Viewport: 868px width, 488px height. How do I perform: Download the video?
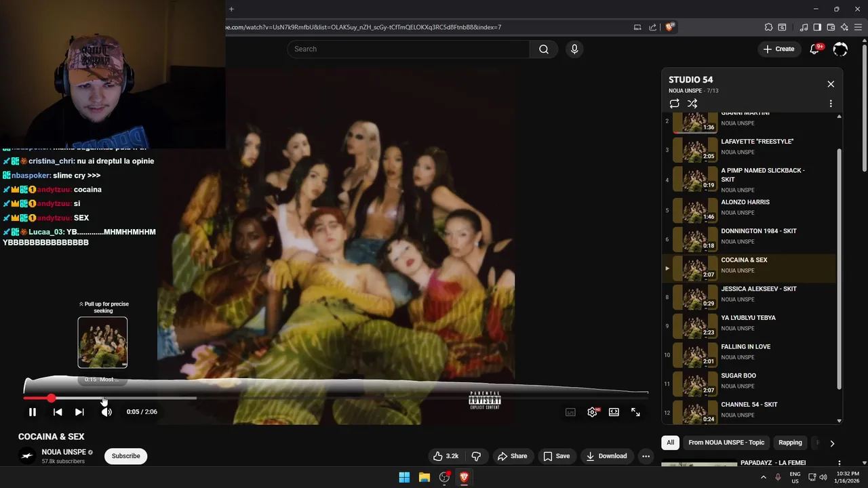coord(607,456)
